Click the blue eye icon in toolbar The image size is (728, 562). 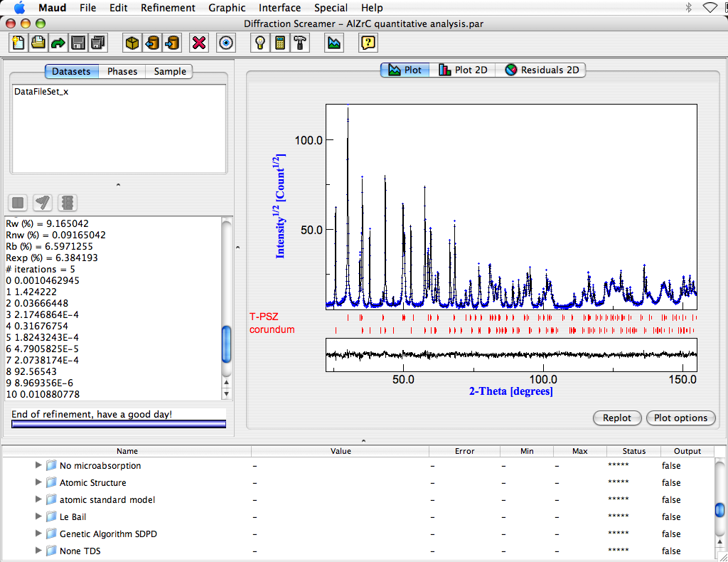click(x=227, y=43)
